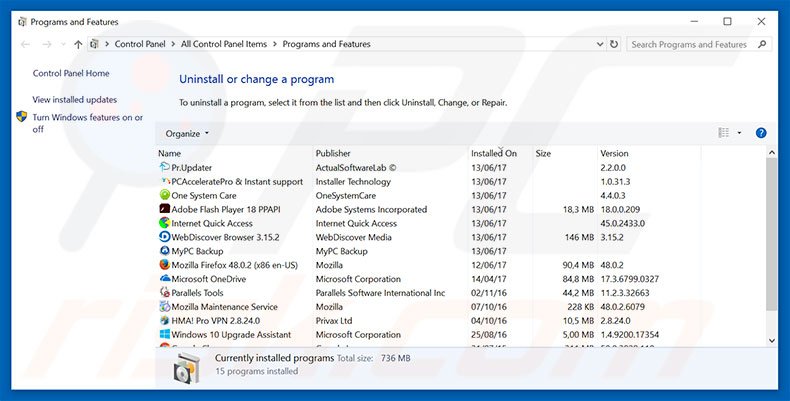This screenshot has height=401, width=790.
Task: Click Programs and Features breadcrumb
Action: pos(326,44)
